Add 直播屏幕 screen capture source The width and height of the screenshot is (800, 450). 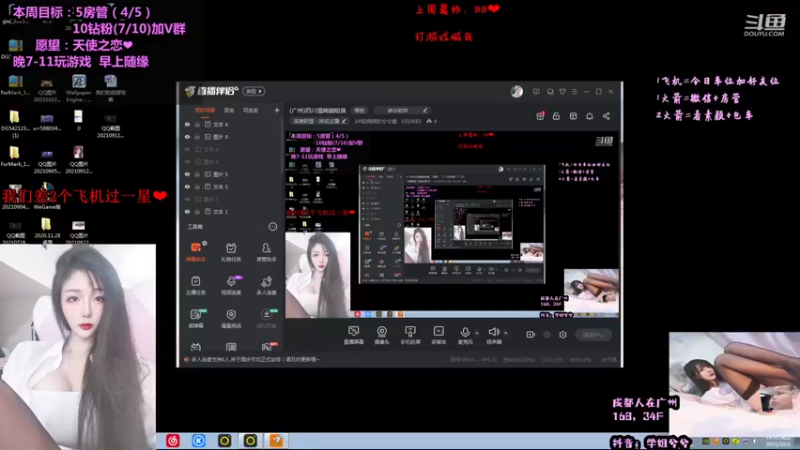click(354, 335)
